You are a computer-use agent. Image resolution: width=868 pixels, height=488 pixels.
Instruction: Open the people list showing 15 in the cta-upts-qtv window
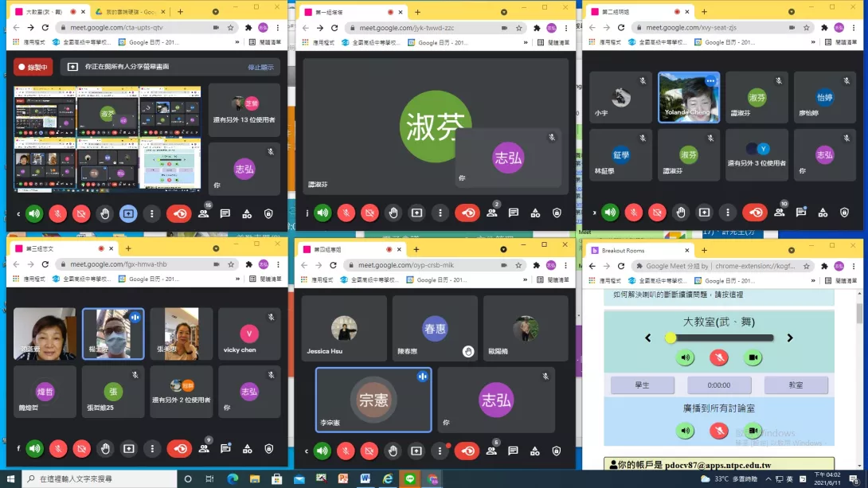204,213
